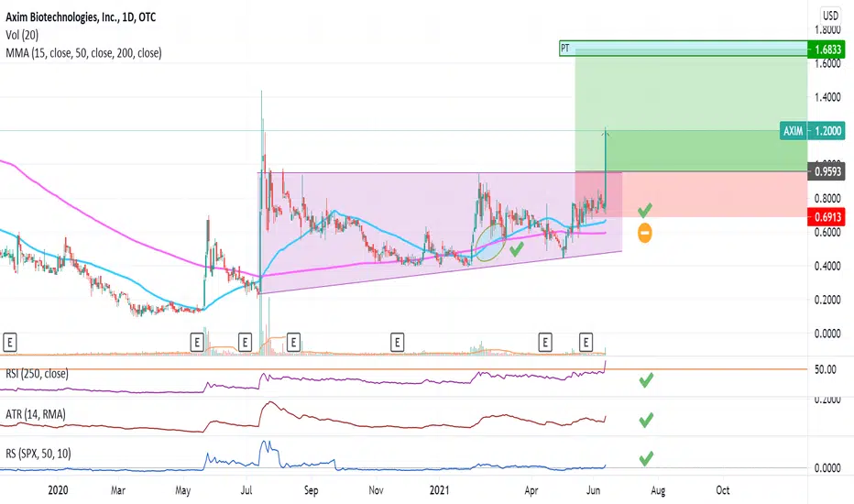Image resolution: width=854 pixels, height=504 pixels.
Task: Click the 1.4000 price axis label
Action: (x=827, y=97)
